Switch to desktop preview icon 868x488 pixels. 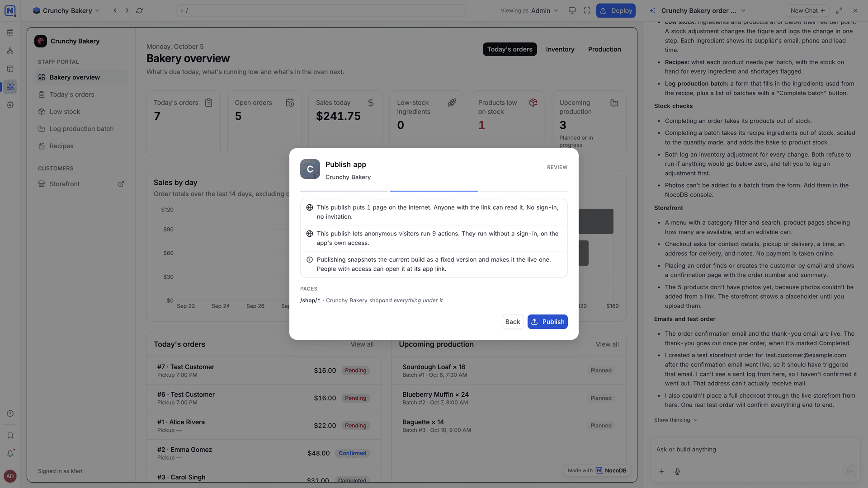572,10
